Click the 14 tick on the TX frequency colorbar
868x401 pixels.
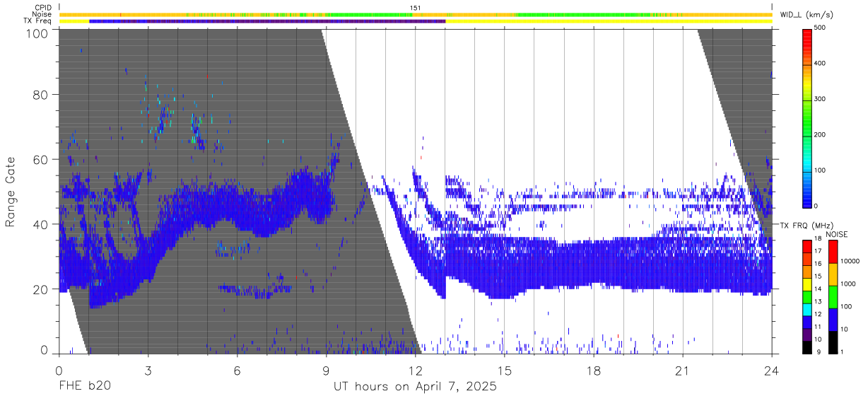tap(818, 290)
